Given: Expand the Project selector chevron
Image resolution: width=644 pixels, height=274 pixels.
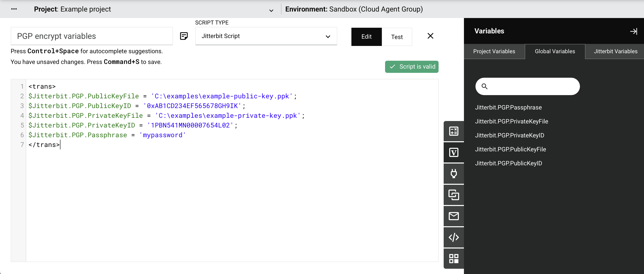Looking at the screenshot, I should tap(271, 11).
